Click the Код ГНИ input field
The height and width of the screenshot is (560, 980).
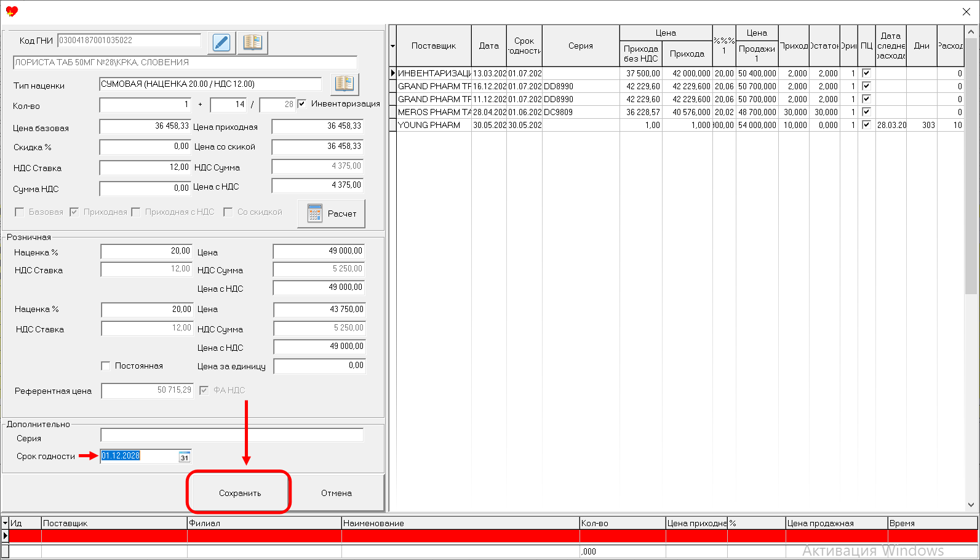[x=129, y=41]
